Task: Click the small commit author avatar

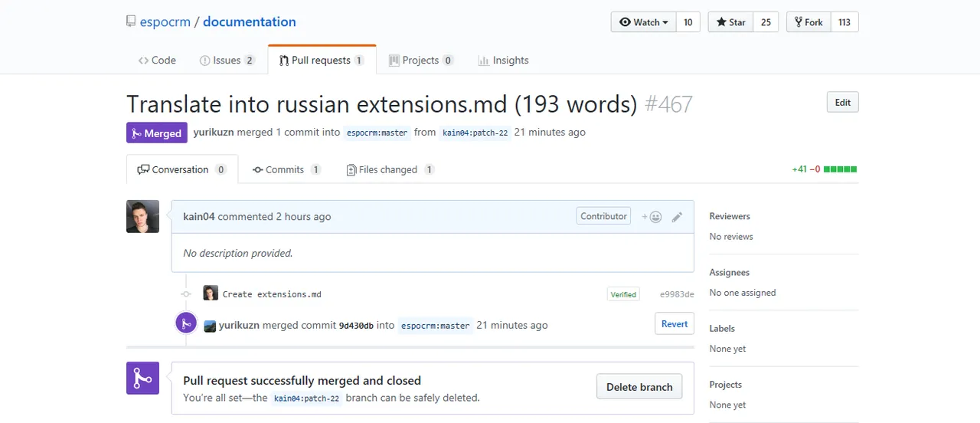Action: pyautogui.click(x=211, y=293)
